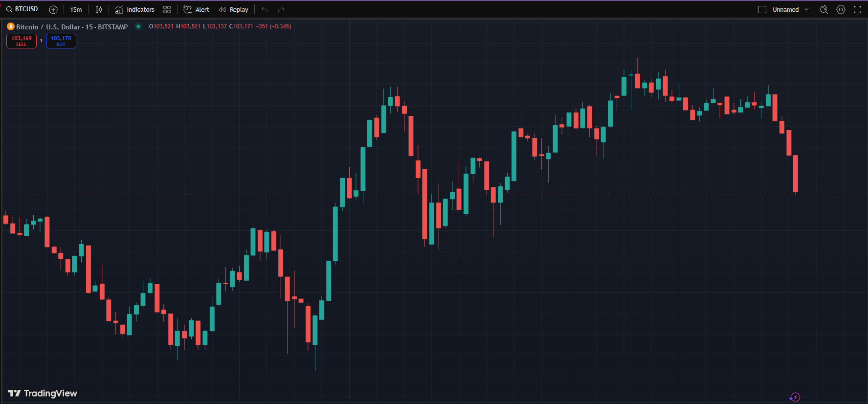Toggle the green market status indicator
This screenshot has width=868, height=404.
pos(138,26)
